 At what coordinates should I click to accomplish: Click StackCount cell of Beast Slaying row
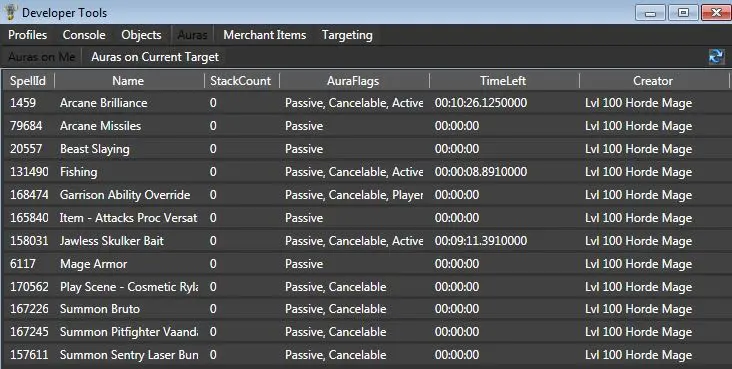(x=213, y=149)
